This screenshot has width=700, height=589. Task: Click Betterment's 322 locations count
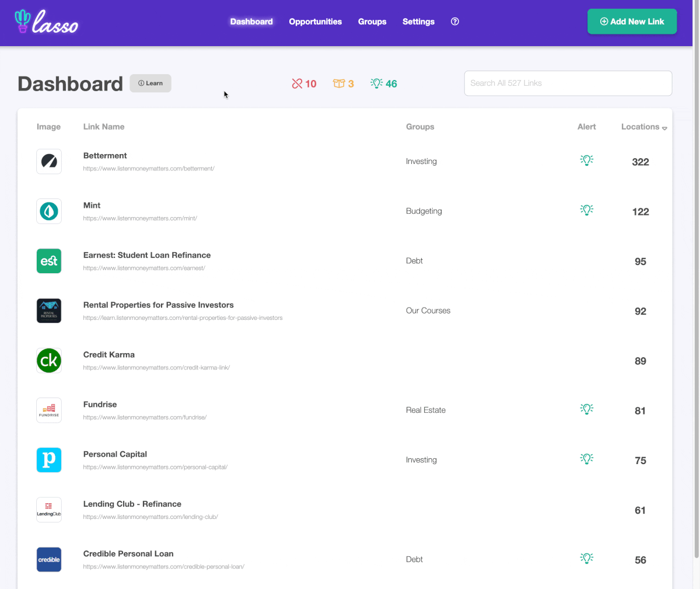pyautogui.click(x=640, y=162)
